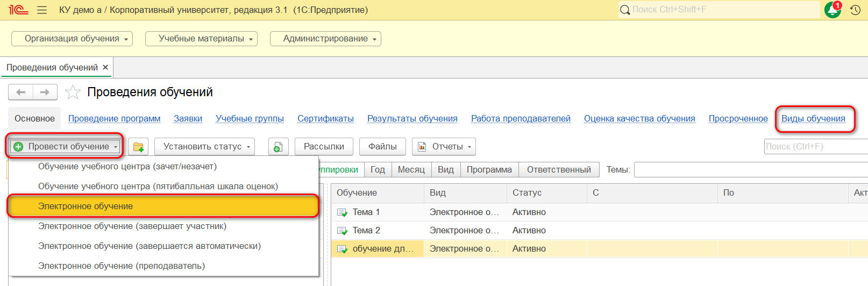Image resolution: width=868 pixels, height=286 pixels.
Task: Open Учебные группы link
Action: (x=250, y=119)
